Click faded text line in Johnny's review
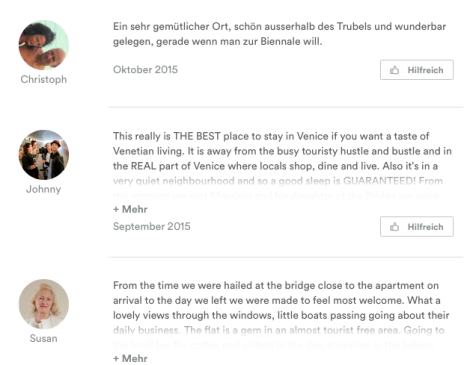 pyautogui.click(x=278, y=181)
